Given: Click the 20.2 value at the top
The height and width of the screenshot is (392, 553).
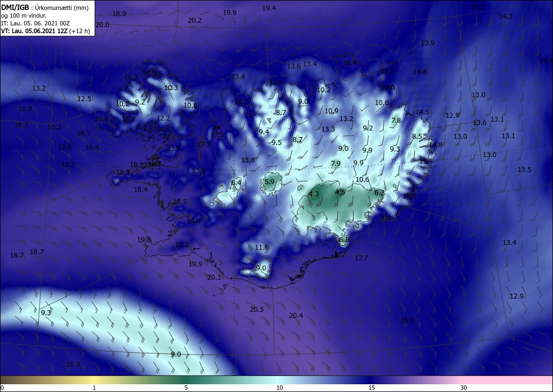Looking at the screenshot, I should coord(195,20).
